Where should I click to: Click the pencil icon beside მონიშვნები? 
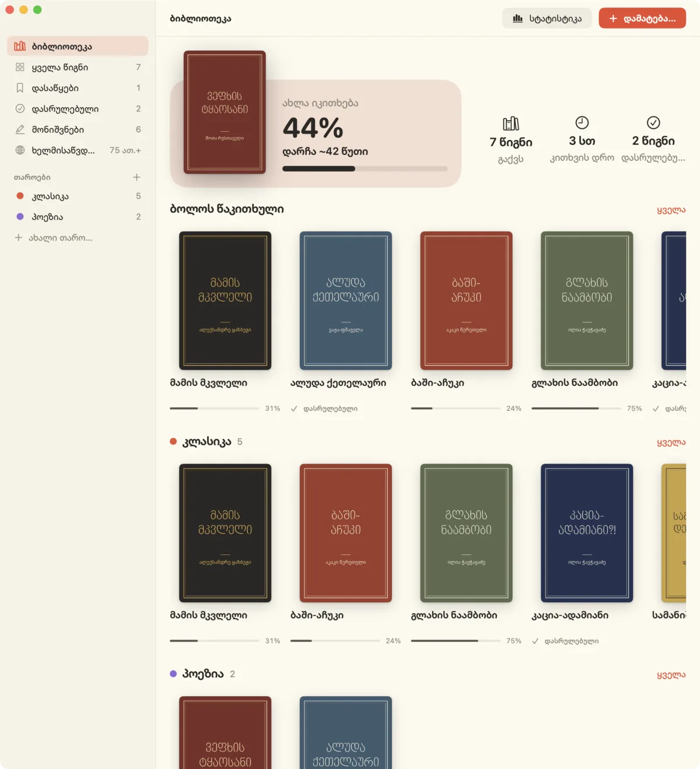20,129
